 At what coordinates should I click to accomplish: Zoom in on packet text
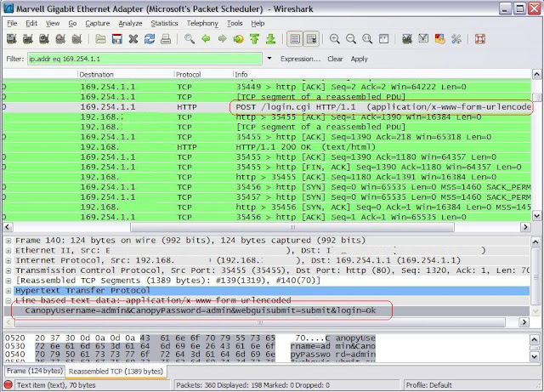click(334, 39)
